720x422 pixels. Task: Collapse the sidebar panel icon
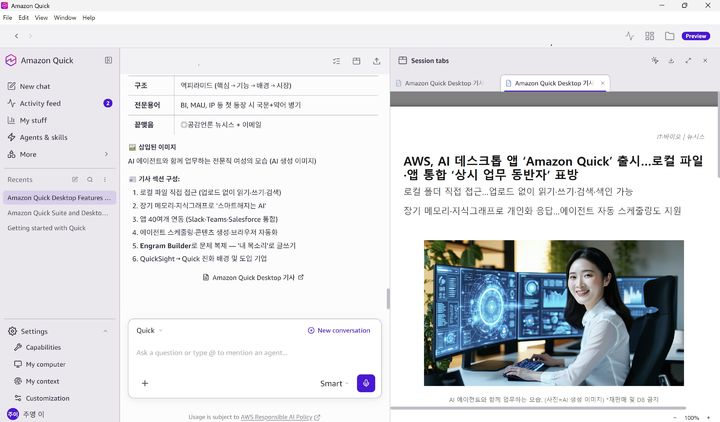[108, 60]
